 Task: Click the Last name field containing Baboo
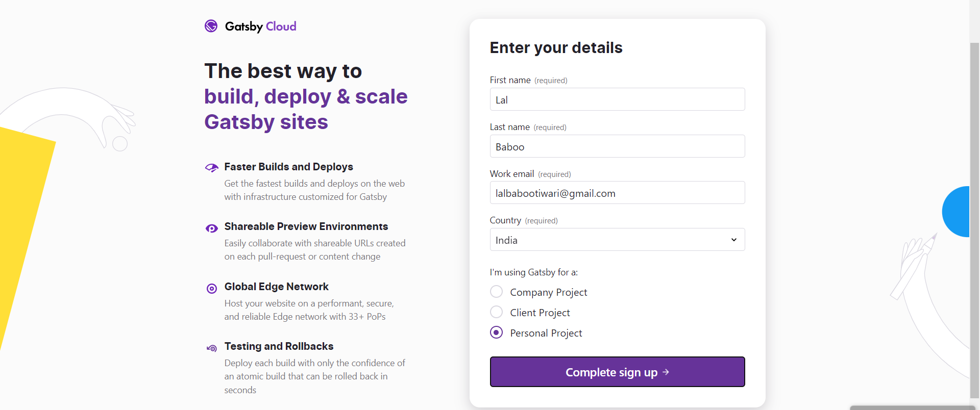(x=617, y=146)
